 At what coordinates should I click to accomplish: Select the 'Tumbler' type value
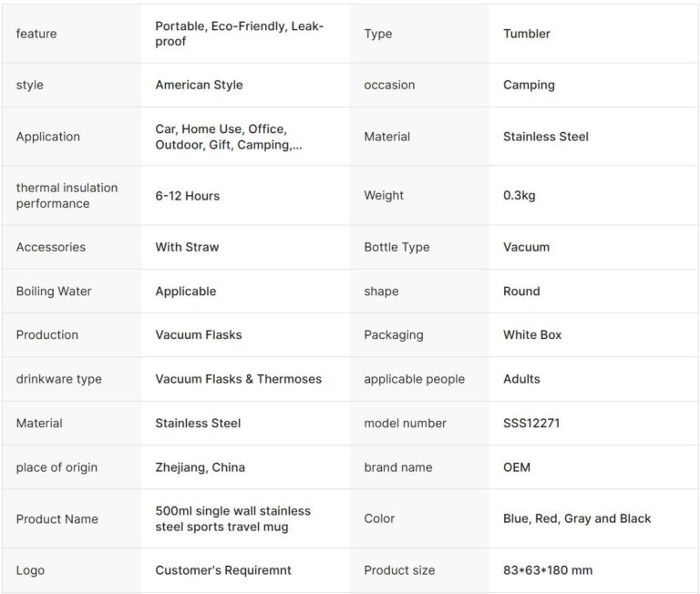coord(527,34)
